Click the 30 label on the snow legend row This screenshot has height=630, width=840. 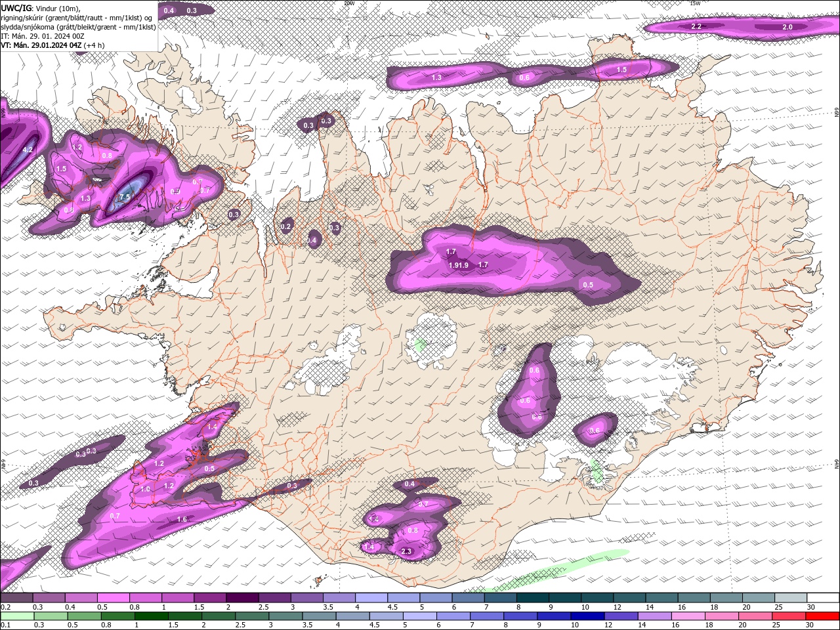(x=811, y=607)
